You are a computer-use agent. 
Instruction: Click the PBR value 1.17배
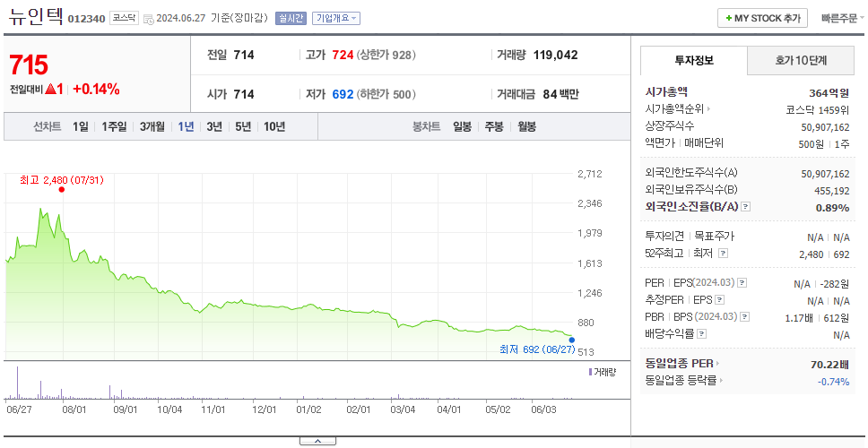[x=798, y=319]
